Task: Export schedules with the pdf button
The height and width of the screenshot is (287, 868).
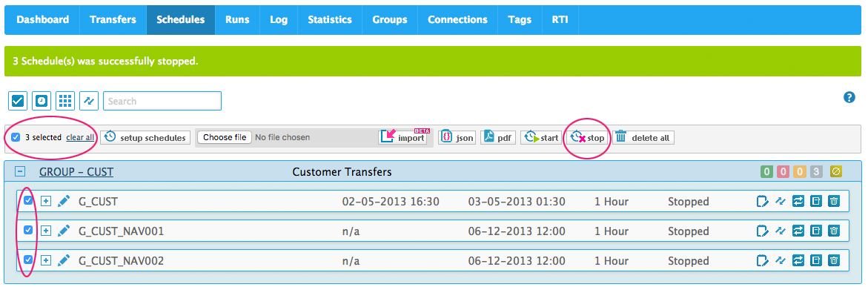Action: [x=497, y=137]
